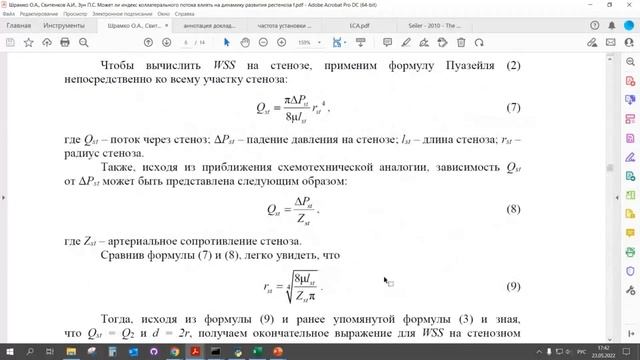Open the Organize Pages tool in right pane
This screenshot has height=360, width=640.
point(630,195)
